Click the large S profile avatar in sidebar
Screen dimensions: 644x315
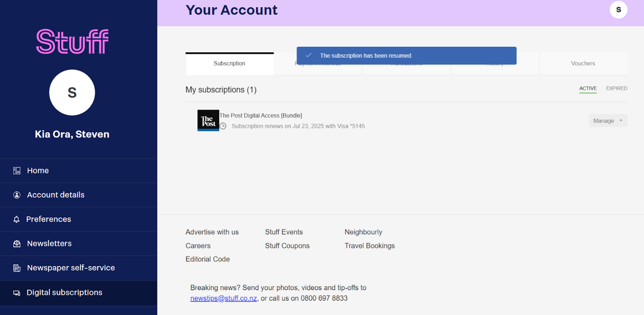tap(72, 92)
